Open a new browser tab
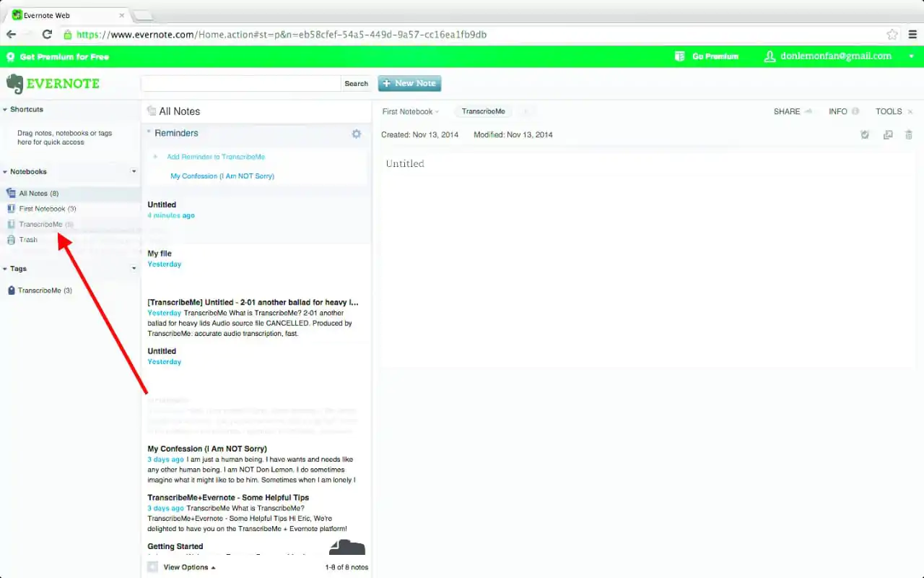This screenshot has height=578, width=924. (142, 14)
